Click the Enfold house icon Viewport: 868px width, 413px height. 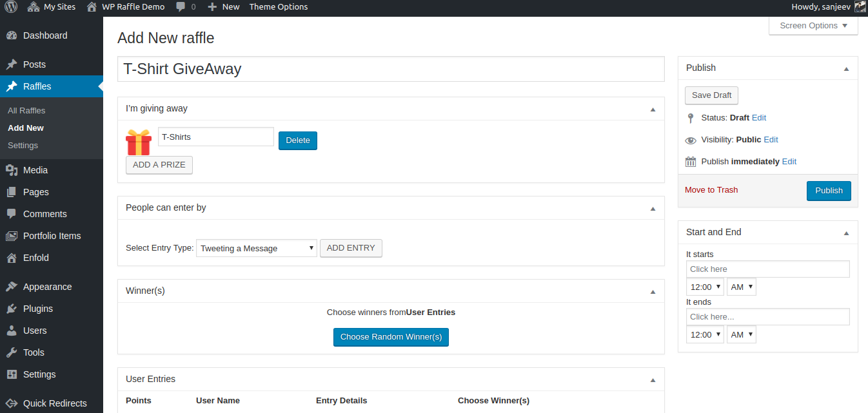[x=12, y=258]
